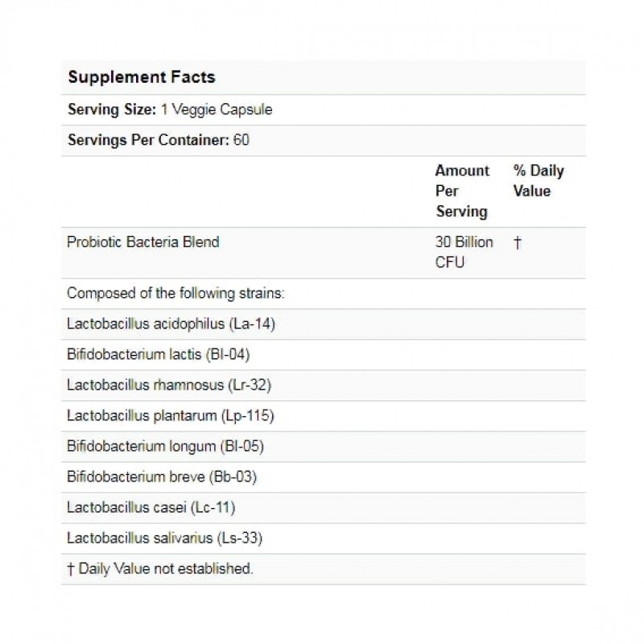Click Lactobacillus plantarum (Lp-115) entry

tap(171, 416)
